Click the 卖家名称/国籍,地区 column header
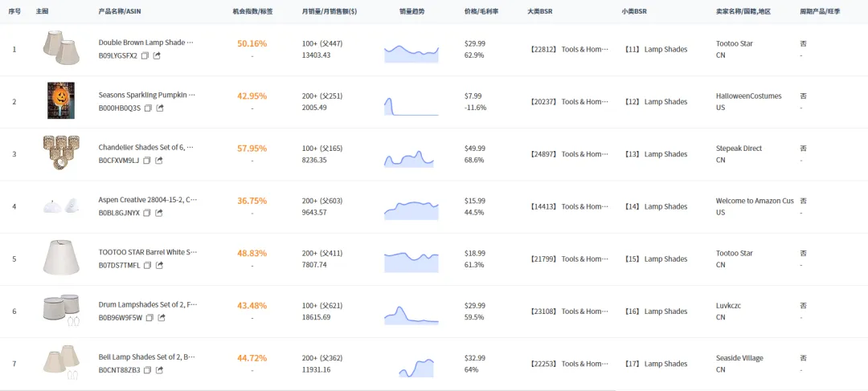 click(743, 11)
